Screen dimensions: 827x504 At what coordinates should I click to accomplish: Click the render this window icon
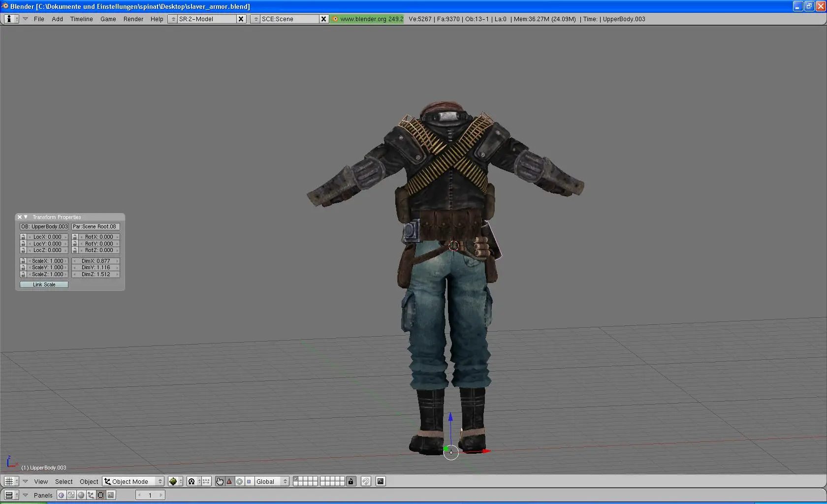[381, 481]
